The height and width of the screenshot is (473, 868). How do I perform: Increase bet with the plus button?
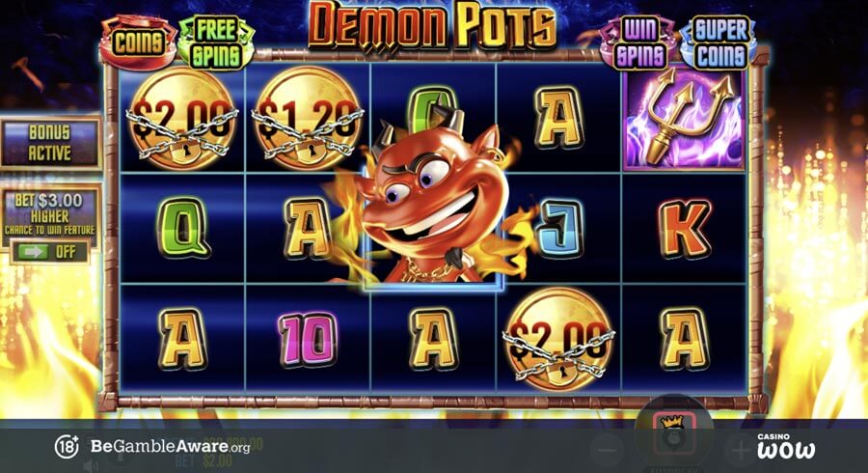[741, 450]
